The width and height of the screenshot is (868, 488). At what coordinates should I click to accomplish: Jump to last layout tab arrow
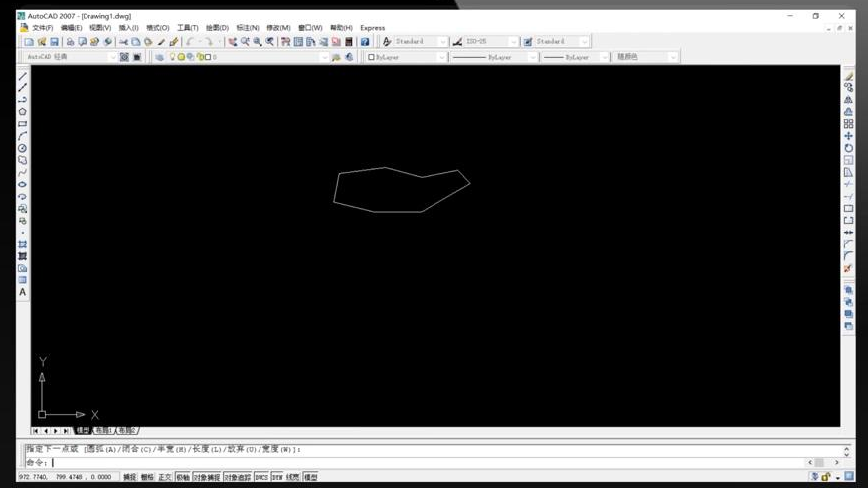[x=66, y=431]
